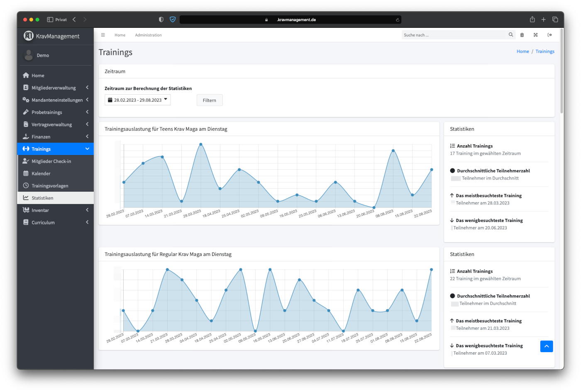Image resolution: width=581 pixels, height=392 pixels.
Task: Expand the Probetrainings chevron
Action: coord(87,112)
